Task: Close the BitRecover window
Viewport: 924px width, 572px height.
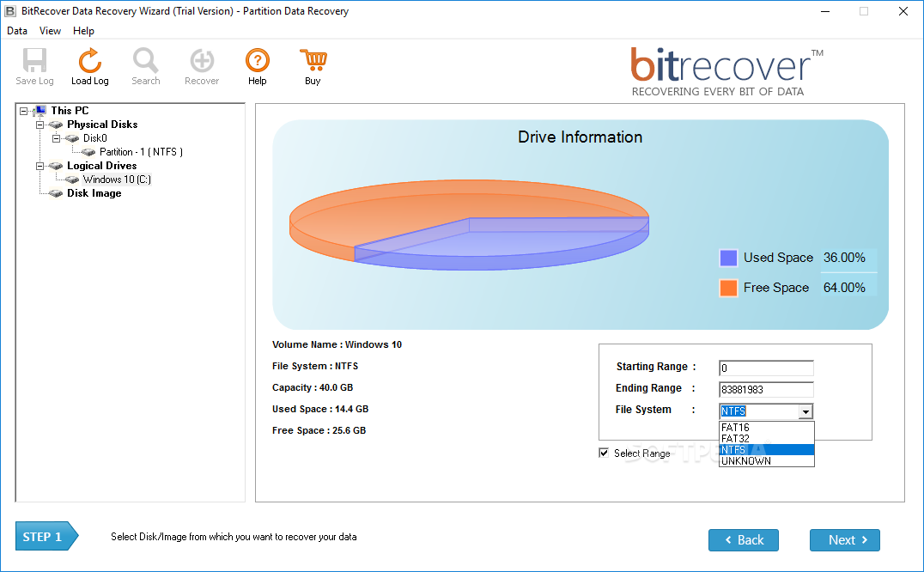Action: click(903, 11)
